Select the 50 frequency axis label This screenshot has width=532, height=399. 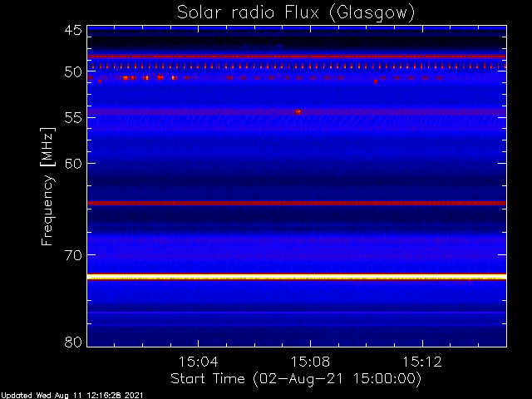(x=73, y=71)
